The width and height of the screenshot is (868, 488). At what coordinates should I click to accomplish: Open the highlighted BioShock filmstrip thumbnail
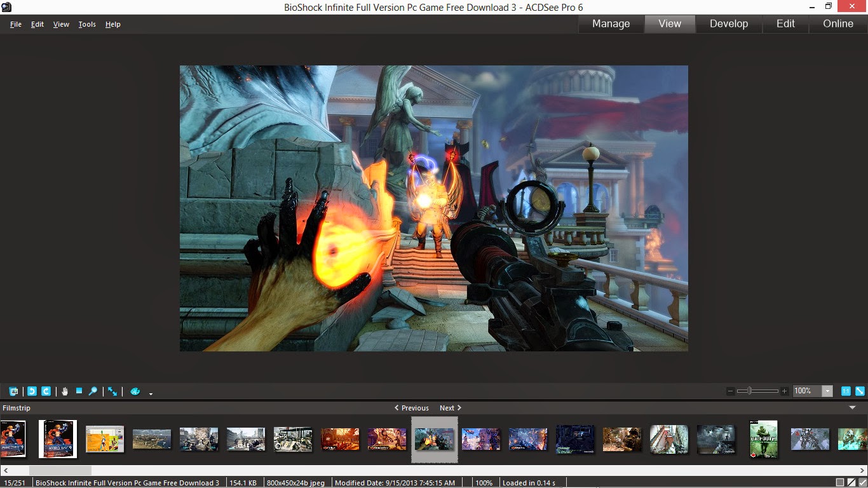coord(435,439)
